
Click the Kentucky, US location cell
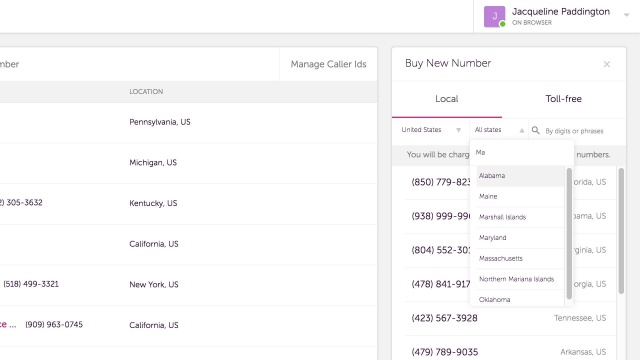(x=153, y=203)
